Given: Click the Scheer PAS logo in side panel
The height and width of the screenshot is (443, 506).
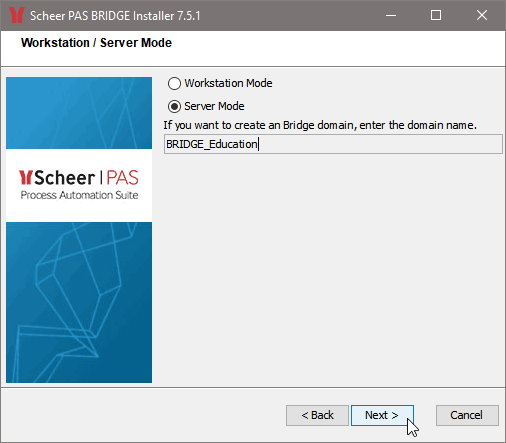Looking at the screenshot, I should click(79, 185).
